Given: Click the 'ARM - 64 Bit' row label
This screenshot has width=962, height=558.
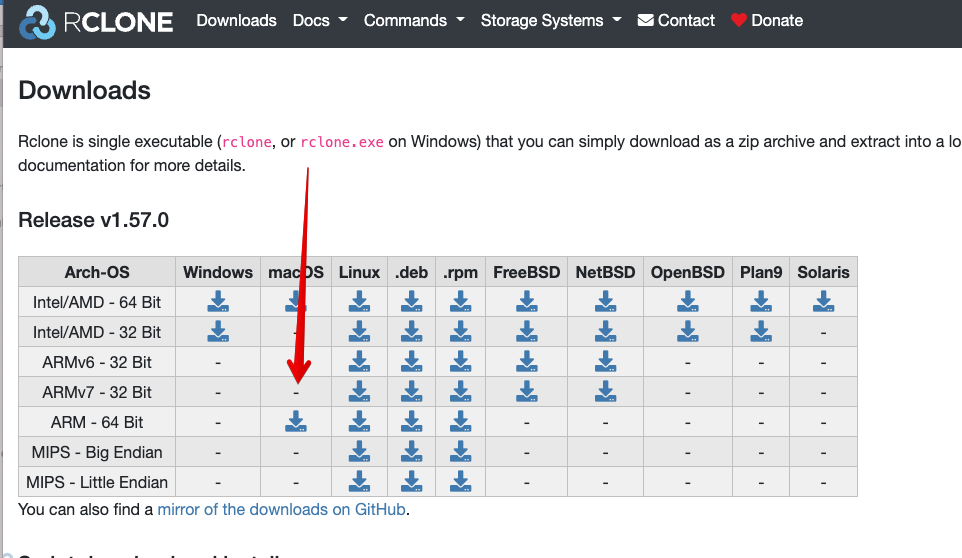Looking at the screenshot, I should pyautogui.click(x=97, y=422).
